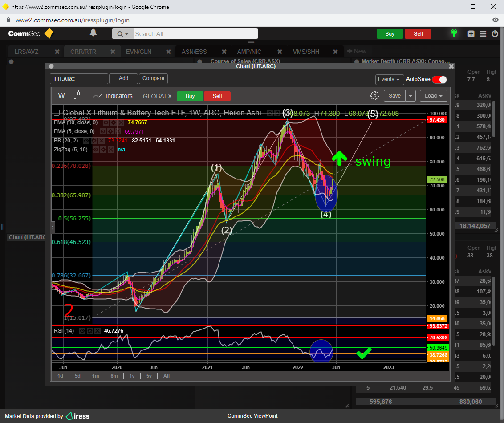Click the header red Sell button
The width and height of the screenshot is (504, 423).
[418, 34]
